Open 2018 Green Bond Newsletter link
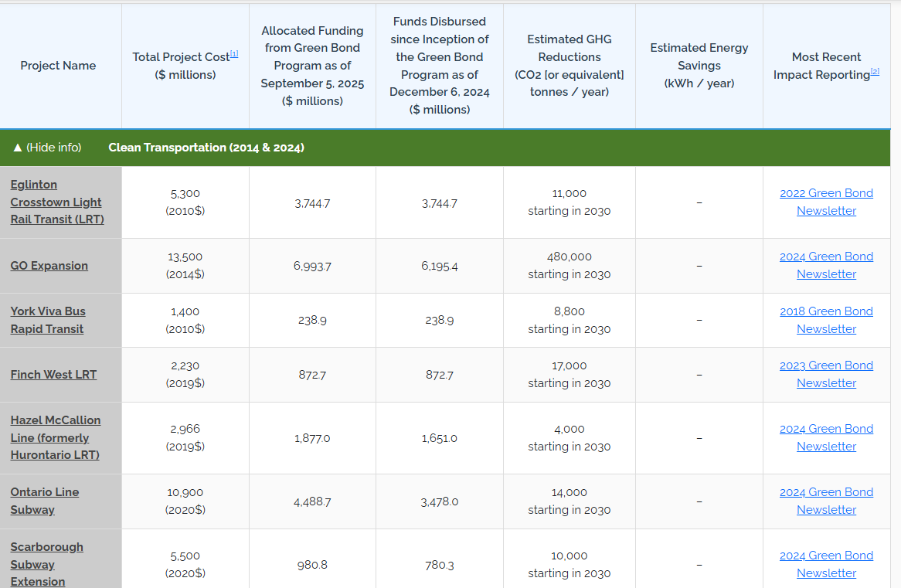Image resolution: width=901 pixels, height=588 pixels. 826,320
